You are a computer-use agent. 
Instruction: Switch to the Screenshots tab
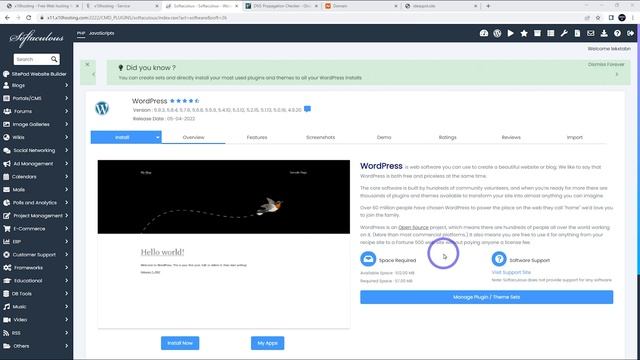click(x=320, y=138)
